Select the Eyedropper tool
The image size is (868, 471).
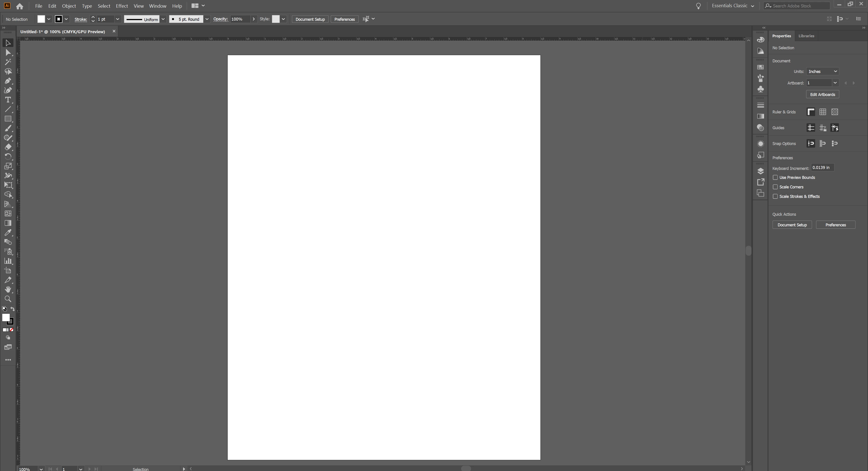tap(8, 233)
